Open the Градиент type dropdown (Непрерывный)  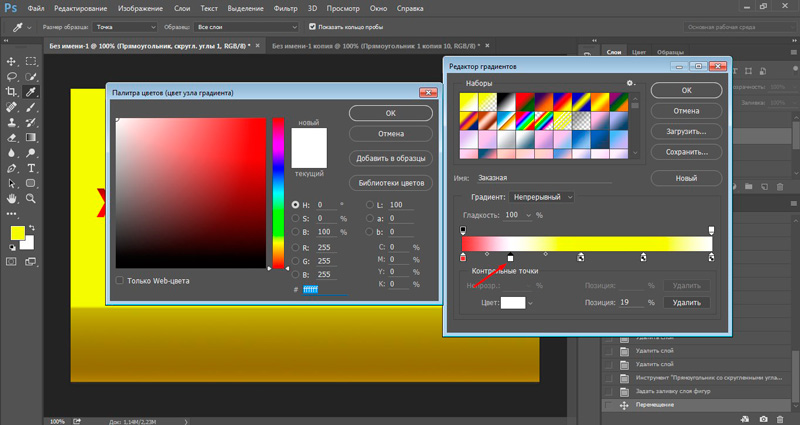click(x=542, y=197)
